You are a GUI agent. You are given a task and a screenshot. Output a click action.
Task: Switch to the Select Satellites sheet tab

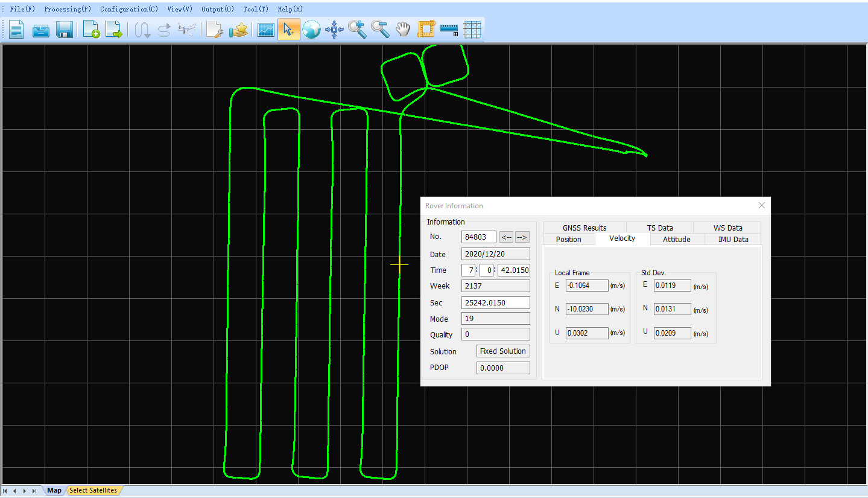point(93,490)
